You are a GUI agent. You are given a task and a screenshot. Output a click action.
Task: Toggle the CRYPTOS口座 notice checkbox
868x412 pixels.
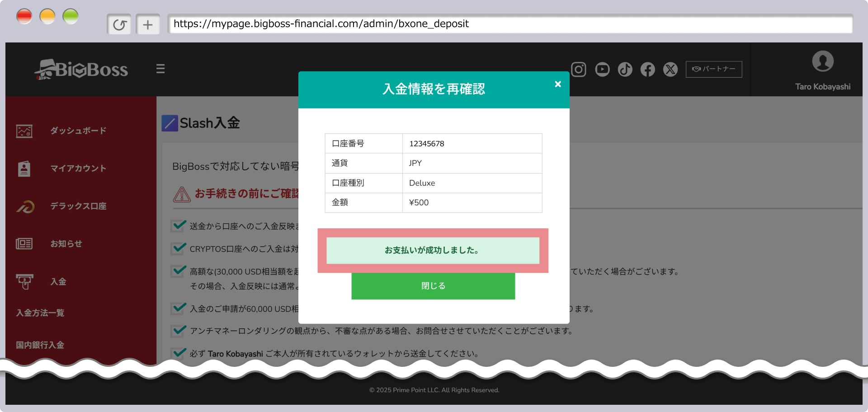tap(179, 248)
